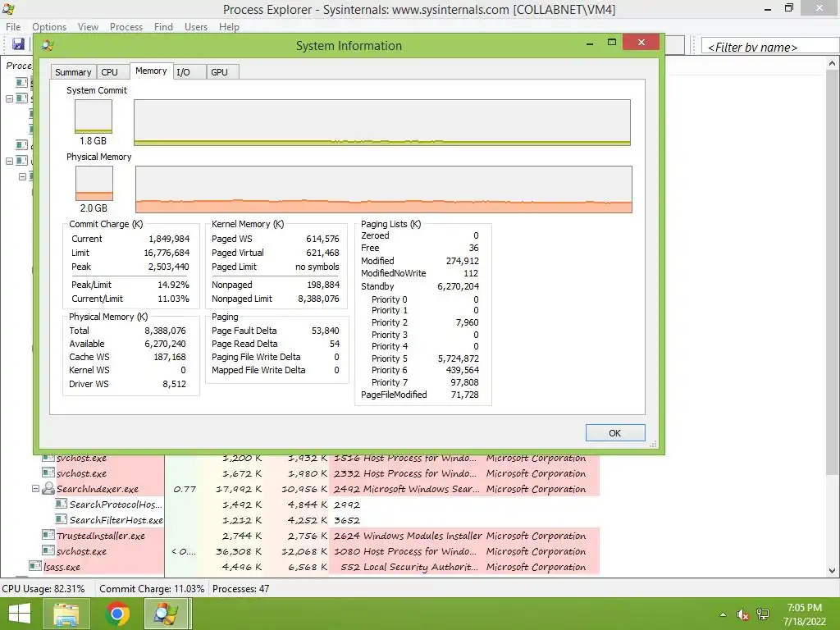Screen dimensions: 840x630
Task: Open the Windows Start button
Action: (x=20, y=614)
